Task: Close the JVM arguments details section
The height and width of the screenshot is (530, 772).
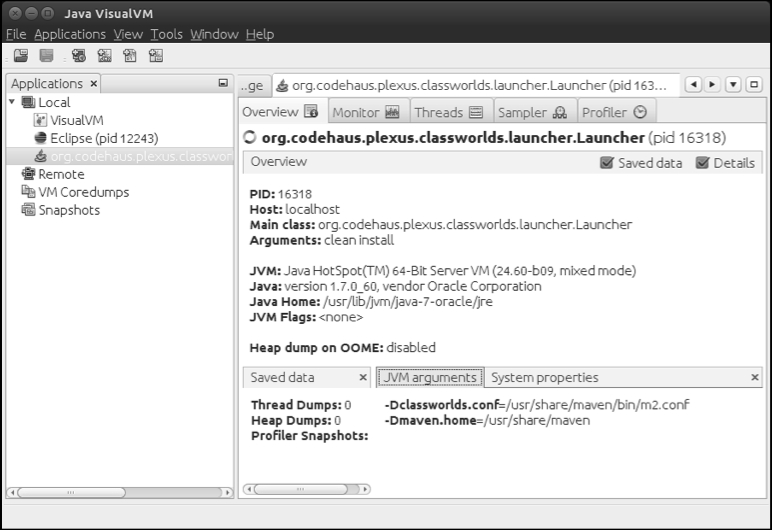Action: [x=754, y=377]
